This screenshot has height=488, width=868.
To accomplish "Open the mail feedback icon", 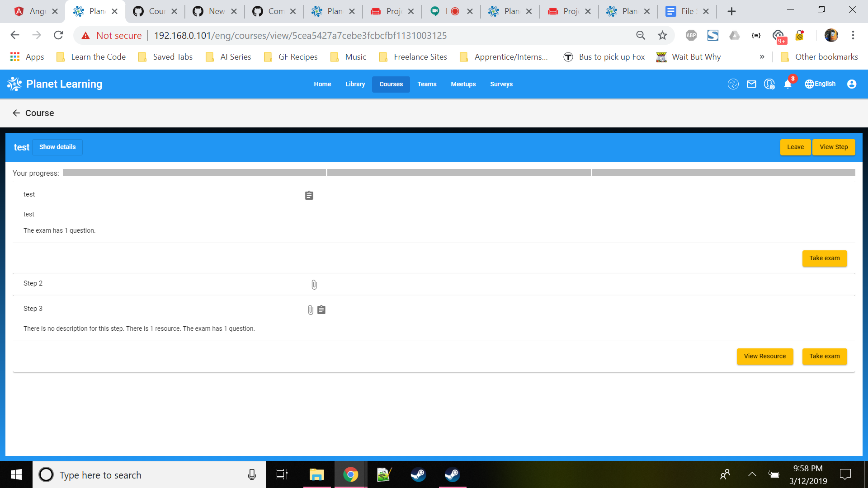I will [x=751, y=84].
